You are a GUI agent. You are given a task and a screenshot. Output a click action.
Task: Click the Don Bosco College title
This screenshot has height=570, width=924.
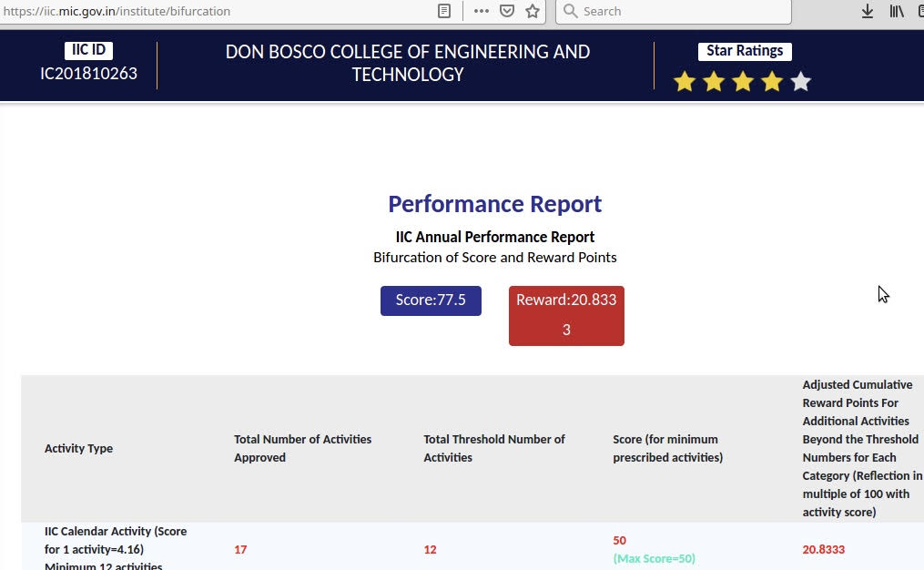click(x=408, y=63)
